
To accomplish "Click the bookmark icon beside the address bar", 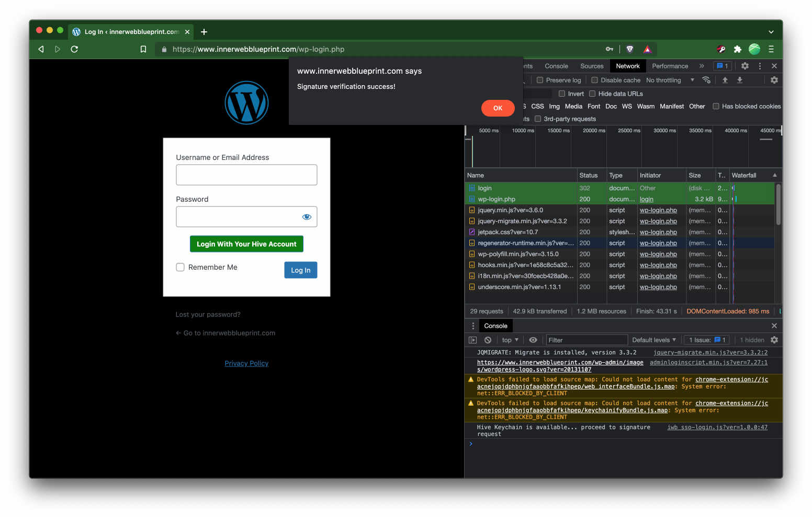I will [x=143, y=49].
